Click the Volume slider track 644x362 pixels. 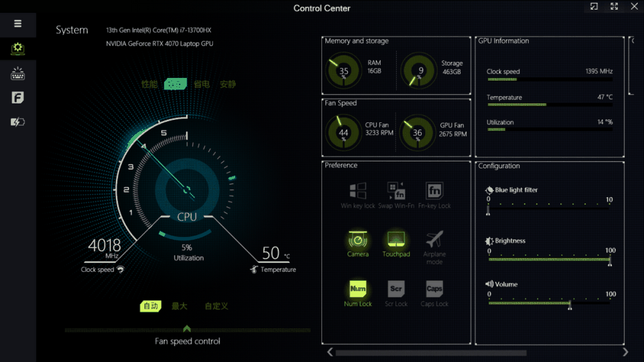[528, 303]
